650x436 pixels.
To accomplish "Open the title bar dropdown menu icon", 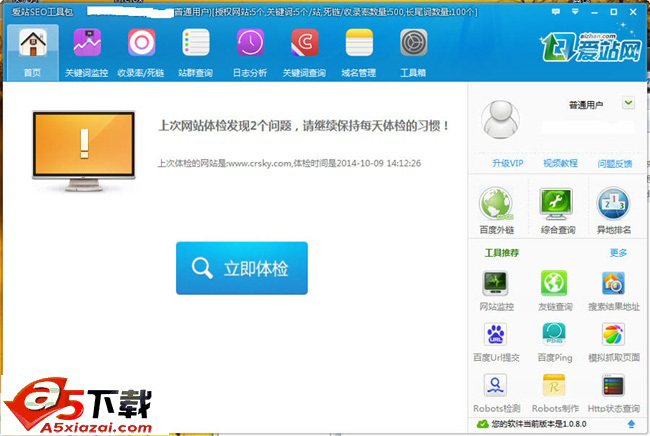I will [575, 12].
